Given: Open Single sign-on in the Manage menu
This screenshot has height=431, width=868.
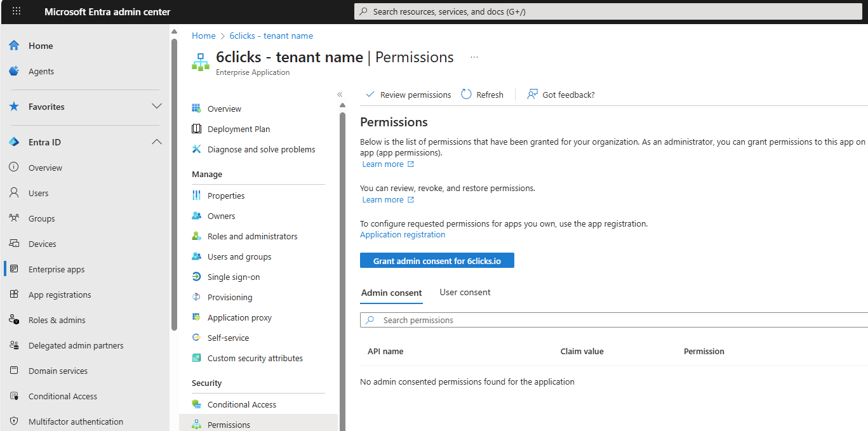Looking at the screenshot, I should click(233, 277).
